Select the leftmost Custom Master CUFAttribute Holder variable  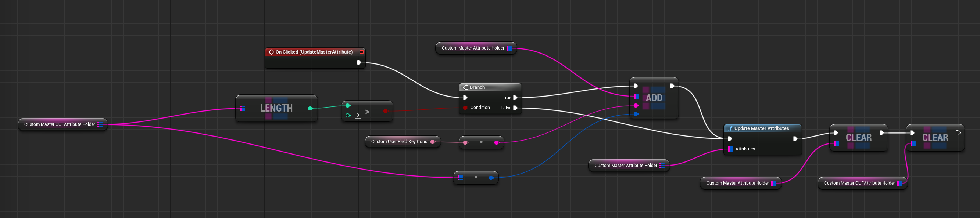(59, 124)
